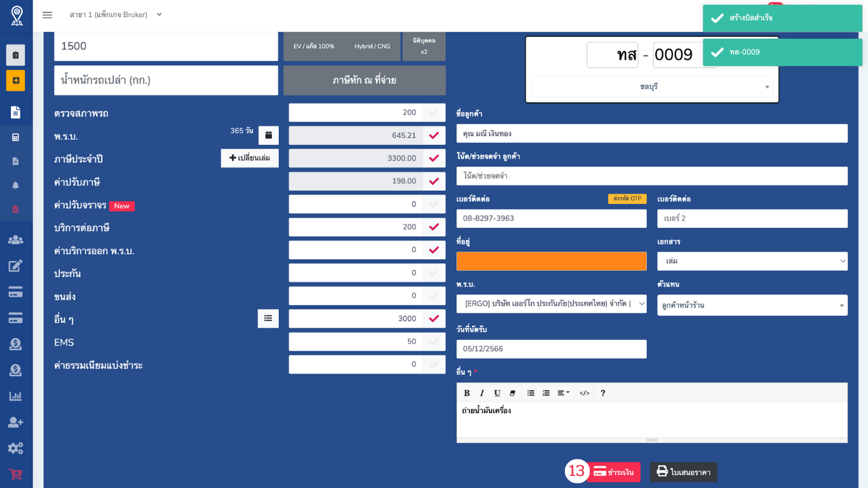868x488 pixels.
Task: Open the list icon beside อื่น ๆ
Action: (268, 318)
